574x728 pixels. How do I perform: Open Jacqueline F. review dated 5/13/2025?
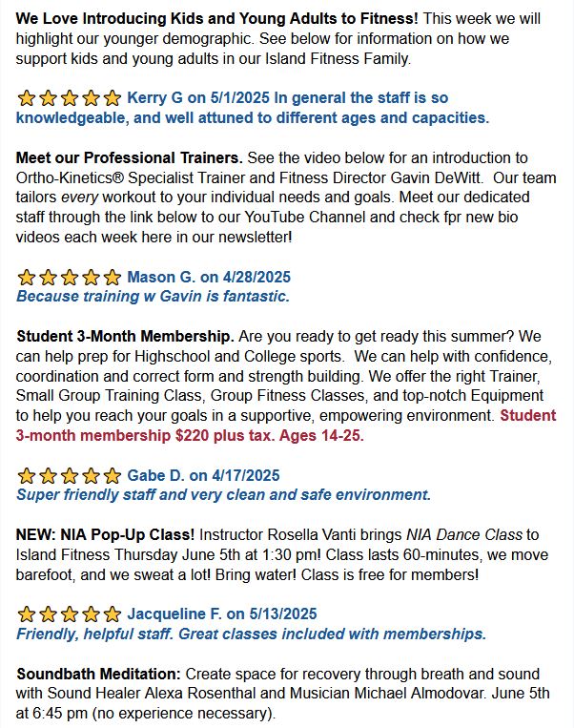[x=222, y=614]
